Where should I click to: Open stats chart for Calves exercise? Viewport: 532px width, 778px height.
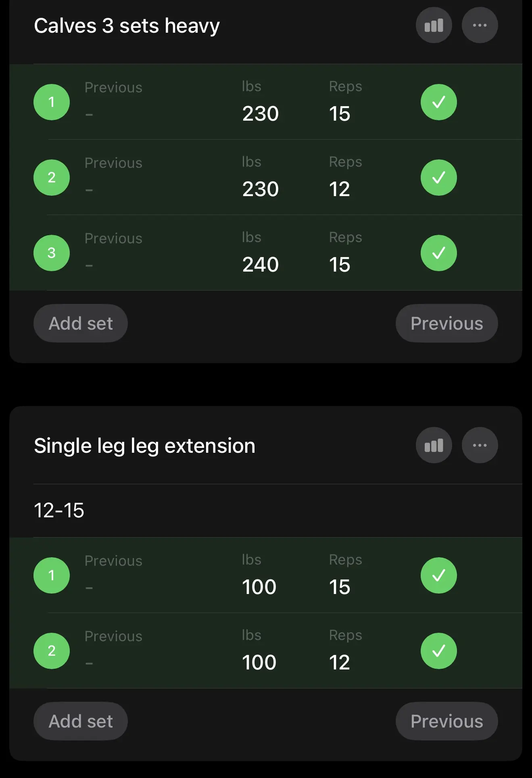pos(434,25)
